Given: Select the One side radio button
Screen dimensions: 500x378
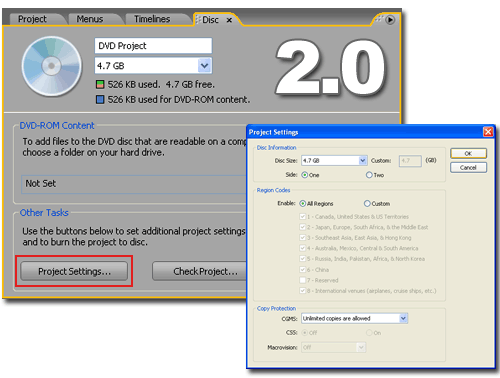Looking at the screenshot, I should click(x=305, y=175).
